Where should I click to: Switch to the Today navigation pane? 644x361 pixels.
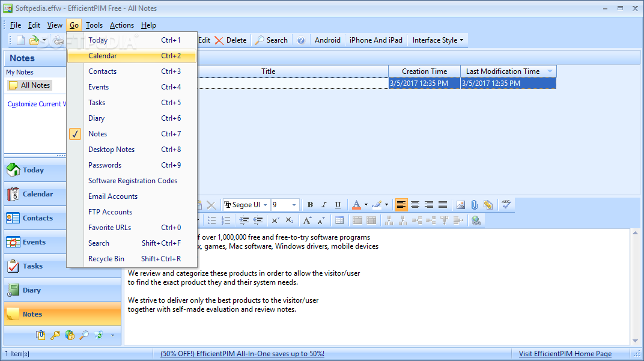click(x=35, y=170)
